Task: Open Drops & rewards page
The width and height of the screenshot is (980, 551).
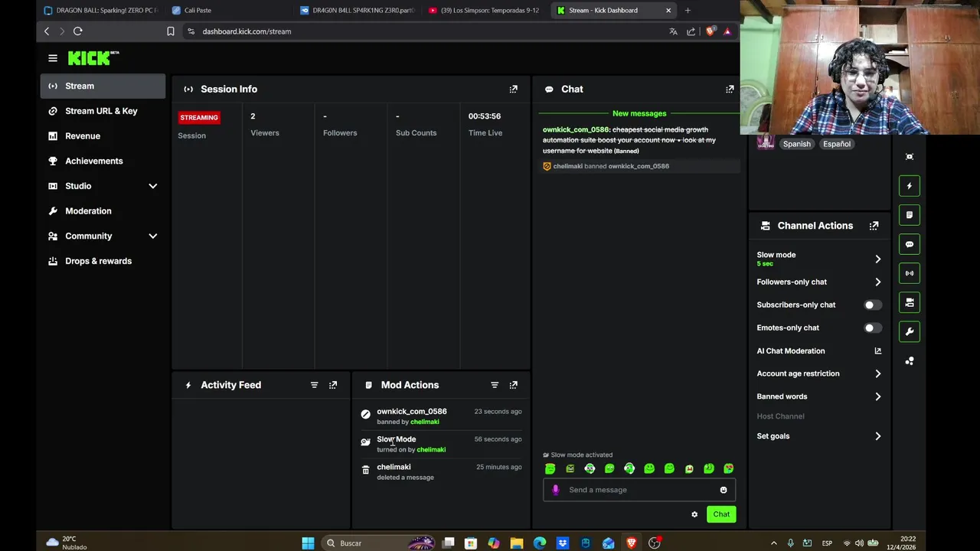Action: point(103,261)
